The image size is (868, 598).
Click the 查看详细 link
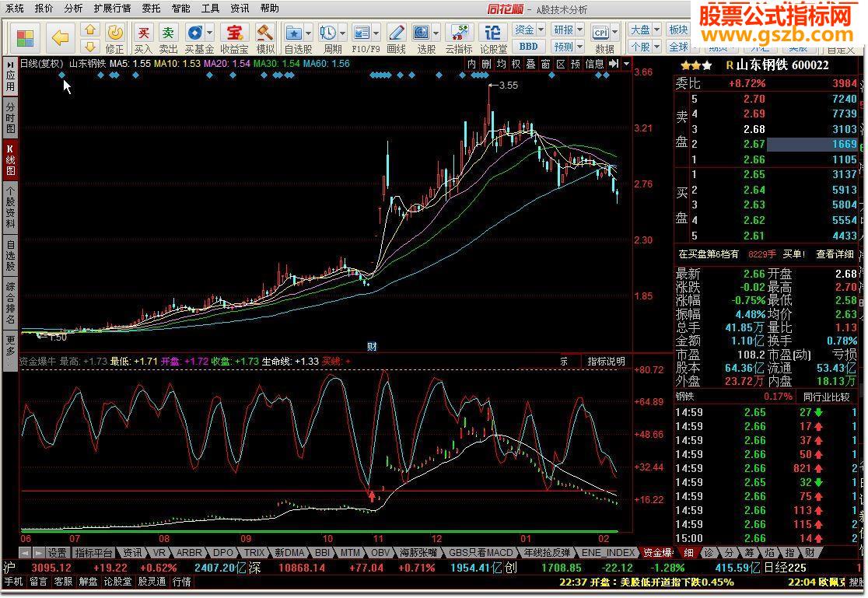(x=835, y=254)
